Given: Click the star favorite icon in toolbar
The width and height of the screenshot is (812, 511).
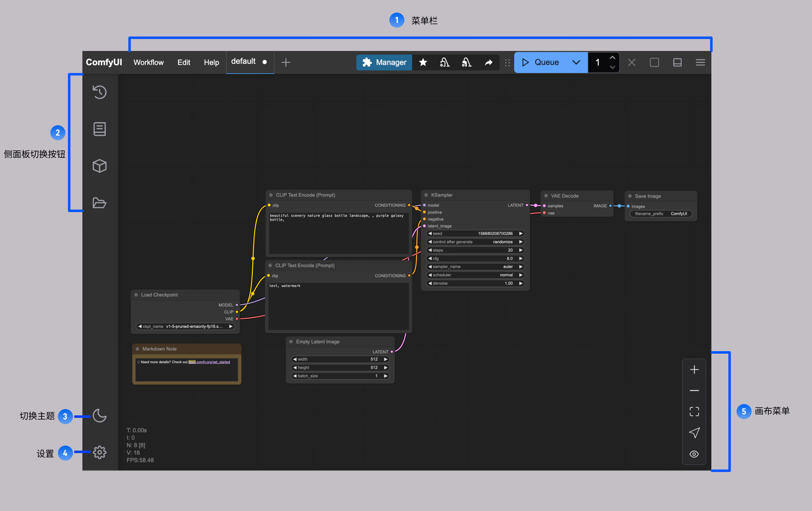Looking at the screenshot, I should coord(423,62).
